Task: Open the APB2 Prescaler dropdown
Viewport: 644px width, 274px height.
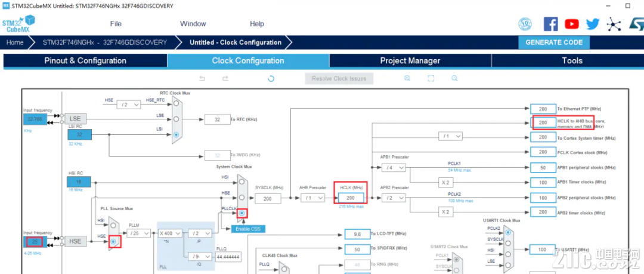Action: pyautogui.click(x=394, y=198)
